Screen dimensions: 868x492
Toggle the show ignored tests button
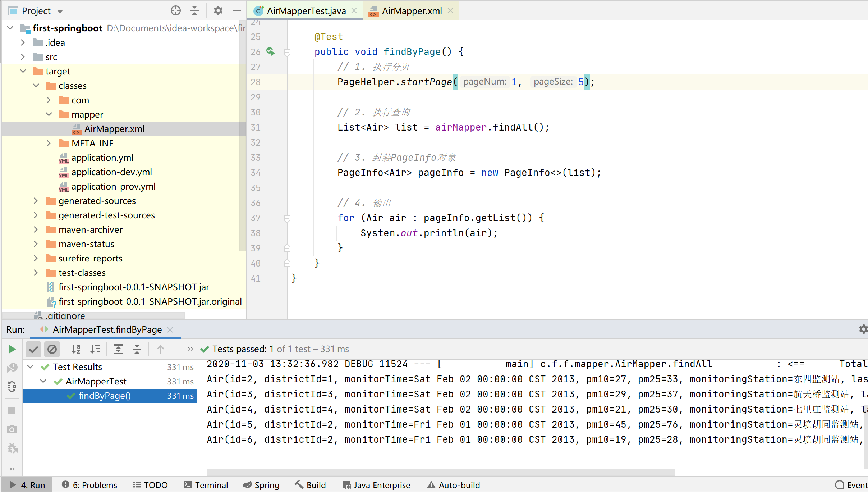(x=52, y=349)
